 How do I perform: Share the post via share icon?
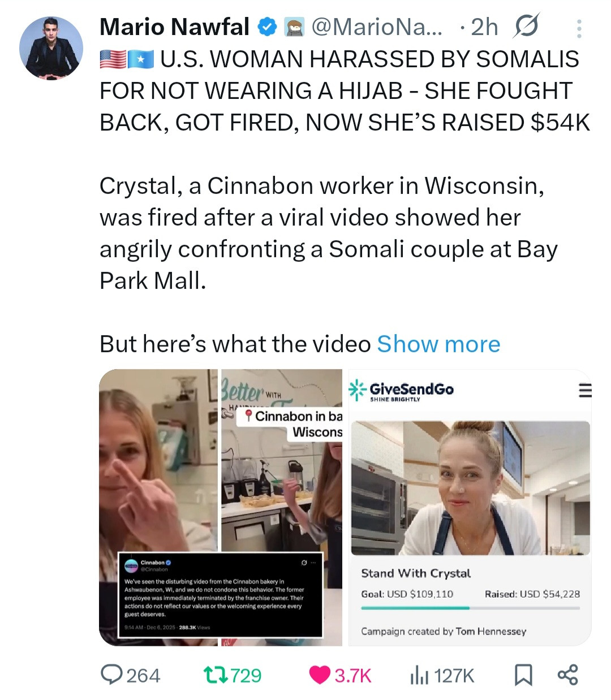pos(567,675)
